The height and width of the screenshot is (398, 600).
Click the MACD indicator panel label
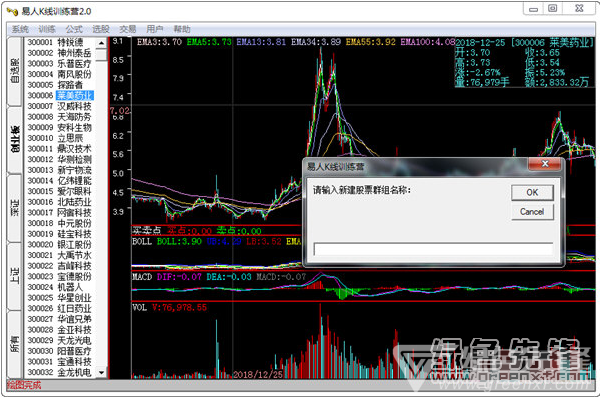tap(142, 277)
